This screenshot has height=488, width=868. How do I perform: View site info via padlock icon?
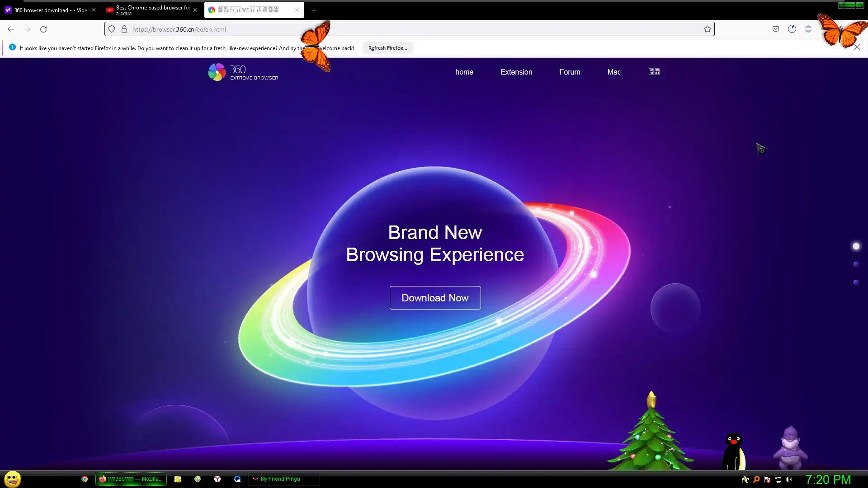click(124, 29)
